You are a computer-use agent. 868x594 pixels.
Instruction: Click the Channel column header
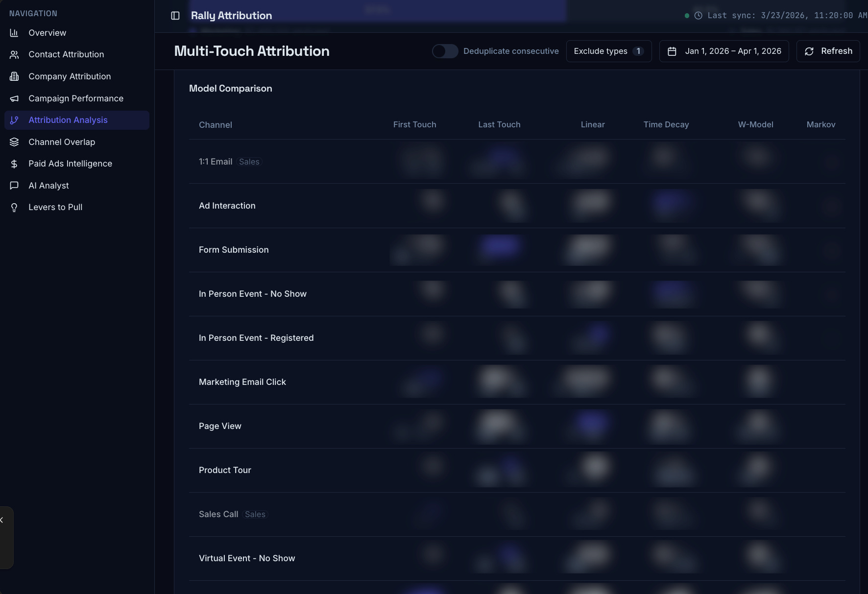216,125
